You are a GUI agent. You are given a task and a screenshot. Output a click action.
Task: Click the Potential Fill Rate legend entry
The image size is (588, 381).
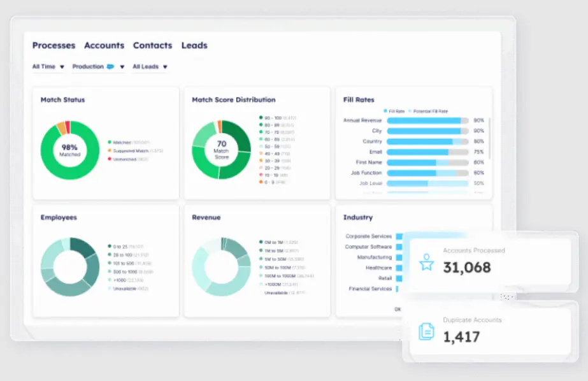coord(428,111)
